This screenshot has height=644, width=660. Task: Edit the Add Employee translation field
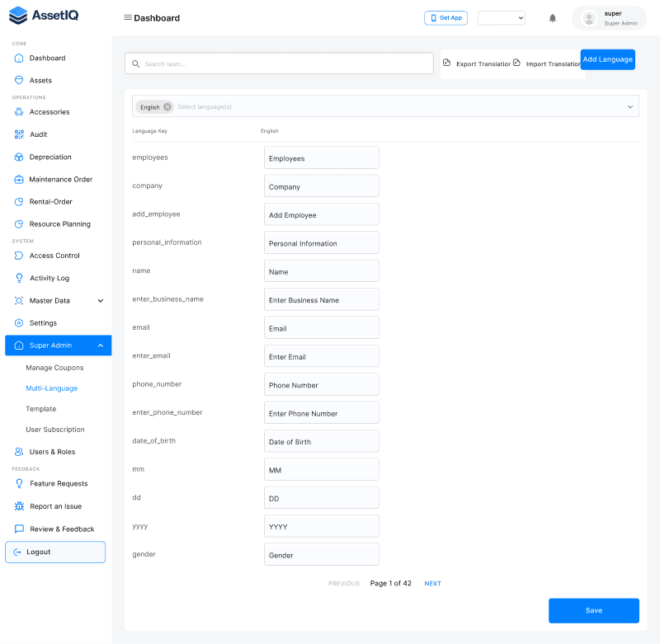(x=321, y=214)
